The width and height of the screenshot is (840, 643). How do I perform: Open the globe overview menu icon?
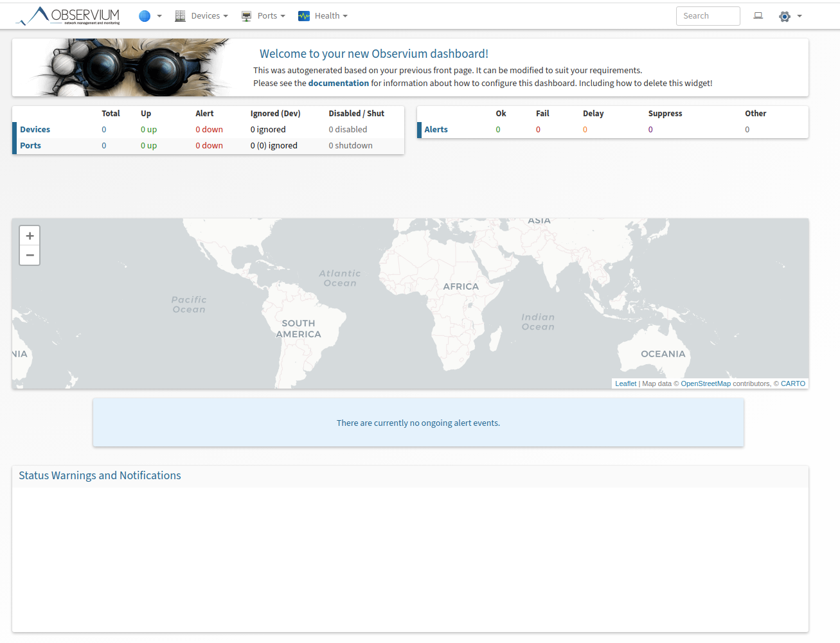click(x=145, y=16)
